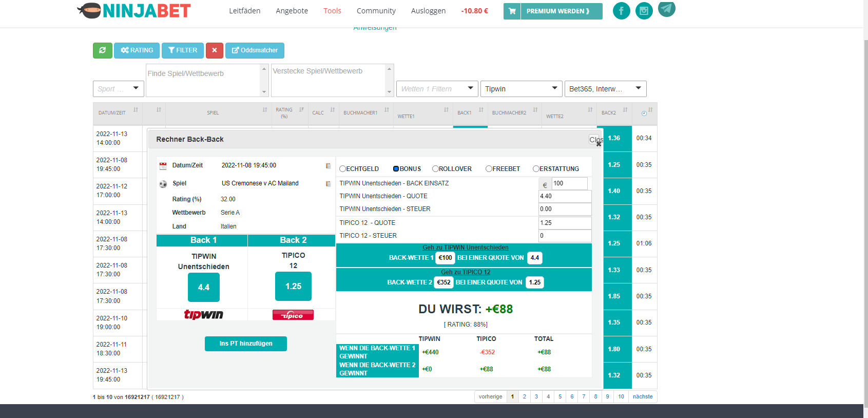Sort by RATING (%) column
Viewport: 868px width, 418px height.
click(289, 113)
